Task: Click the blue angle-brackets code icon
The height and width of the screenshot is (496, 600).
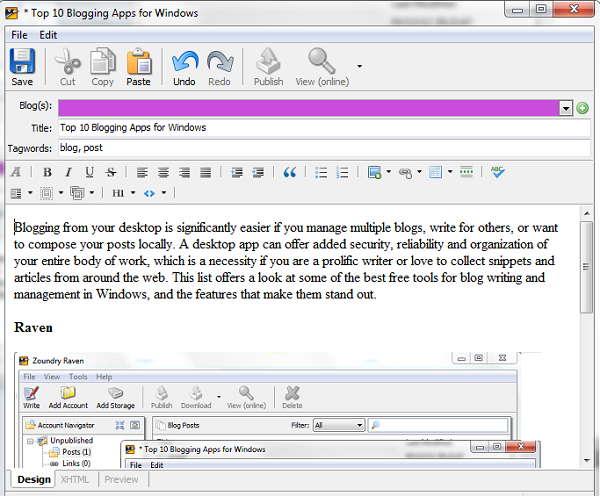Action: 149,193
